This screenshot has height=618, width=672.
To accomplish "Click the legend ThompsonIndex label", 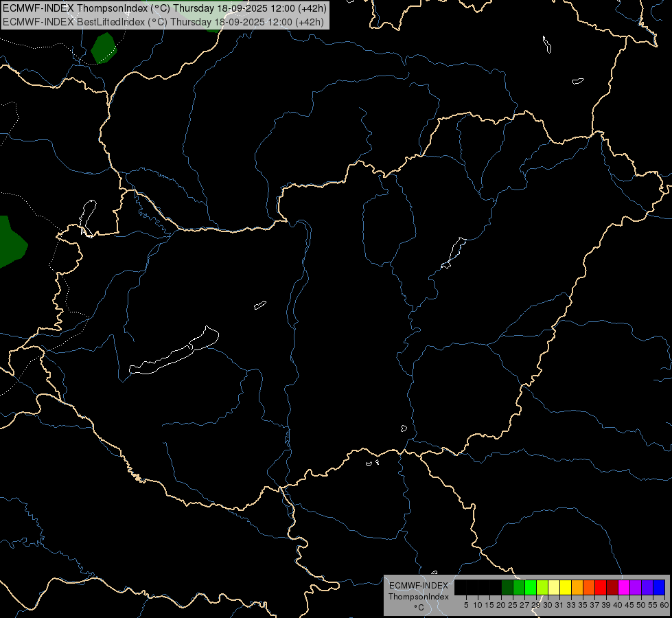I will click(418, 597).
